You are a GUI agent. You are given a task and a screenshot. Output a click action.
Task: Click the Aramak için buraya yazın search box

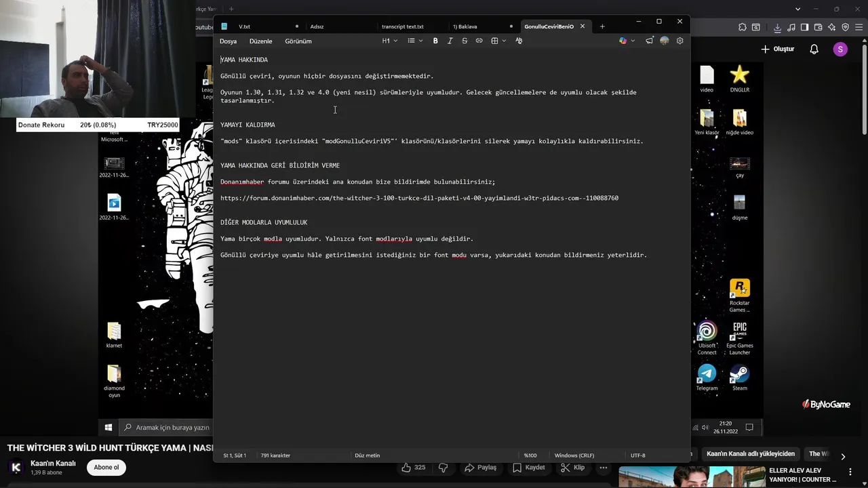166,428
